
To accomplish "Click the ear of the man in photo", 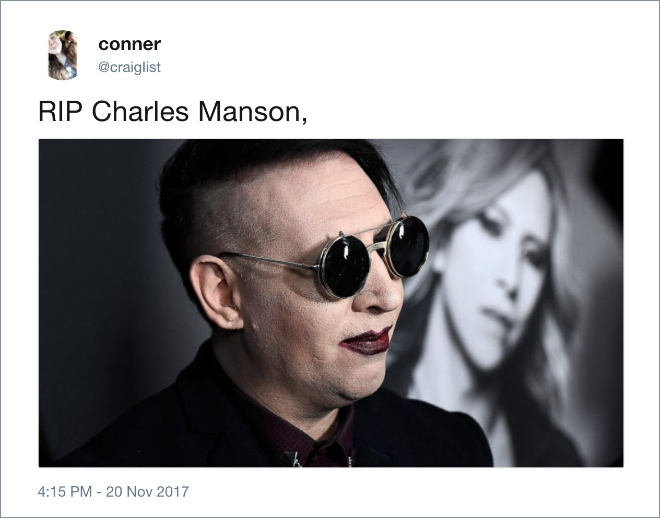I will pyautogui.click(x=217, y=292).
